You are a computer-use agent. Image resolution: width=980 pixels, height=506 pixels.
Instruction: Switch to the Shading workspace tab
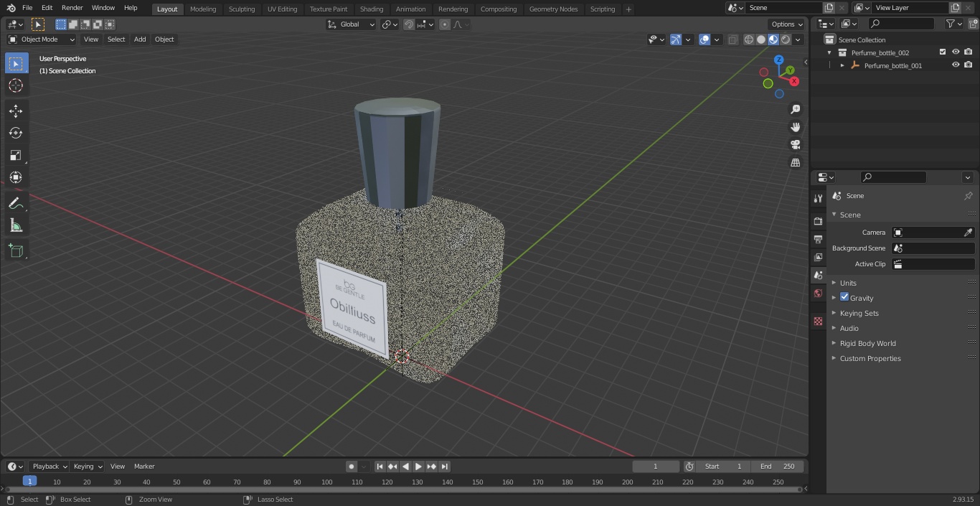371,9
